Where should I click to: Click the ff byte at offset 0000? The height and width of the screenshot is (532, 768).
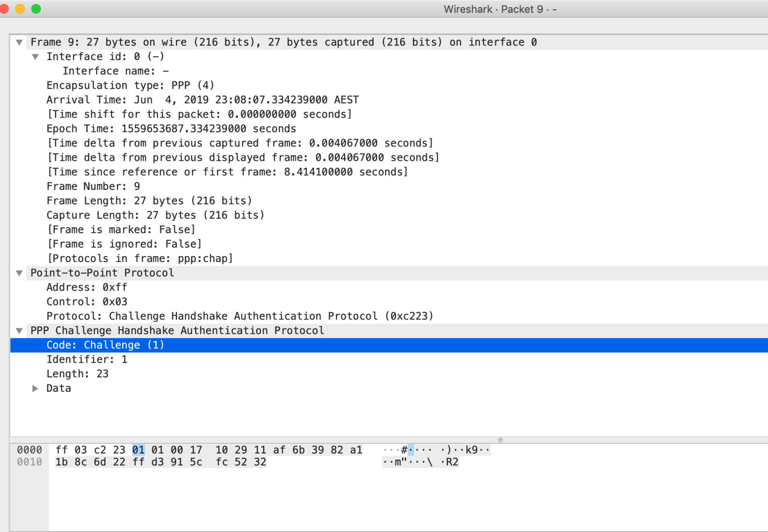(62, 450)
